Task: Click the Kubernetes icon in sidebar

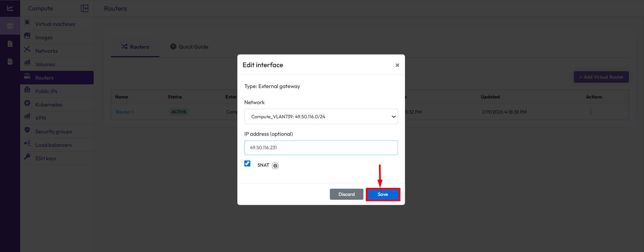Action: click(28, 103)
